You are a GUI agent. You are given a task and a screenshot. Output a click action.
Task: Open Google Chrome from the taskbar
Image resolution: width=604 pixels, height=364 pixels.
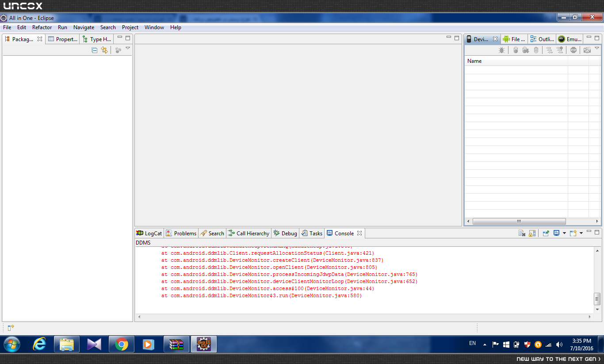[x=122, y=344]
